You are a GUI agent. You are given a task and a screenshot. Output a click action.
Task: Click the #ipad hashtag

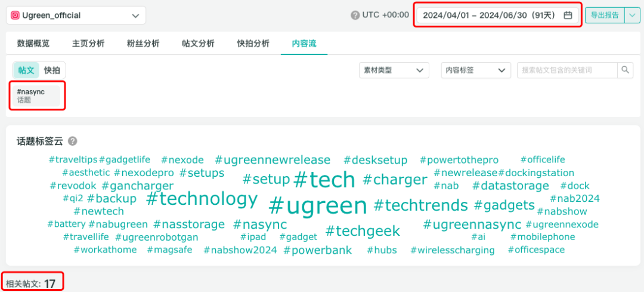tap(253, 237)
